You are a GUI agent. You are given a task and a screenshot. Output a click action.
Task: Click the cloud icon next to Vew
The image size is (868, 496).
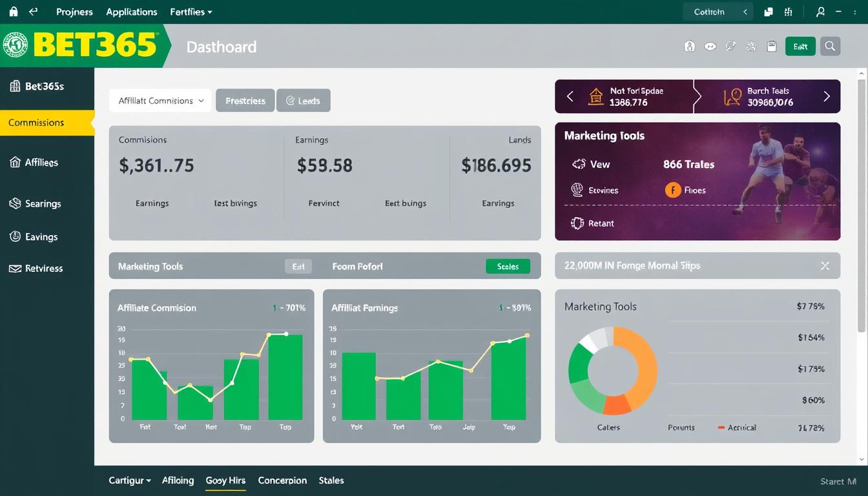point(578,164)
